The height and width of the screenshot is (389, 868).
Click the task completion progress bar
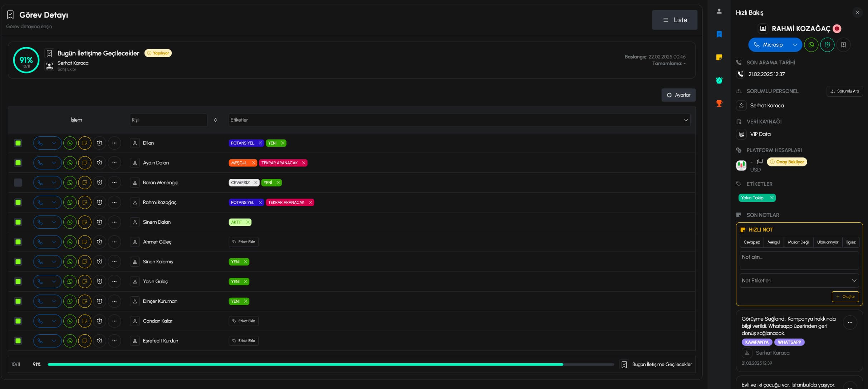click(x=330, y=364)
